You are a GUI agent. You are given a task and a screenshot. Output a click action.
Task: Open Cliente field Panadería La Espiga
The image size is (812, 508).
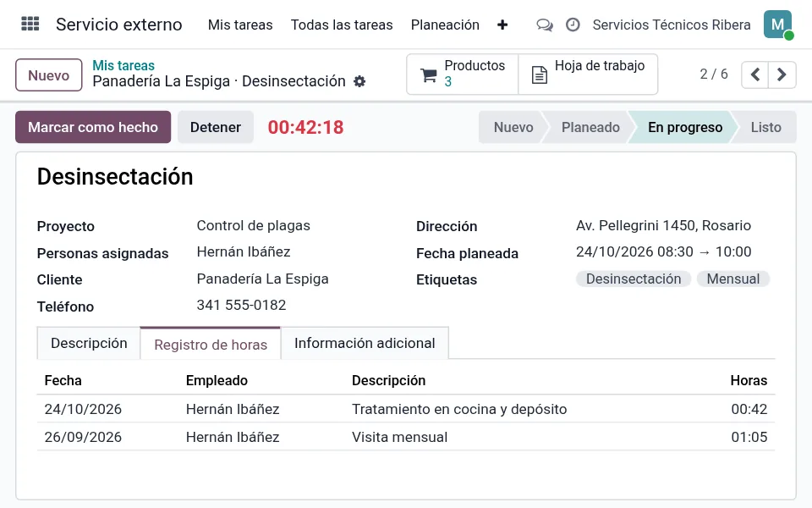(262, 279)
